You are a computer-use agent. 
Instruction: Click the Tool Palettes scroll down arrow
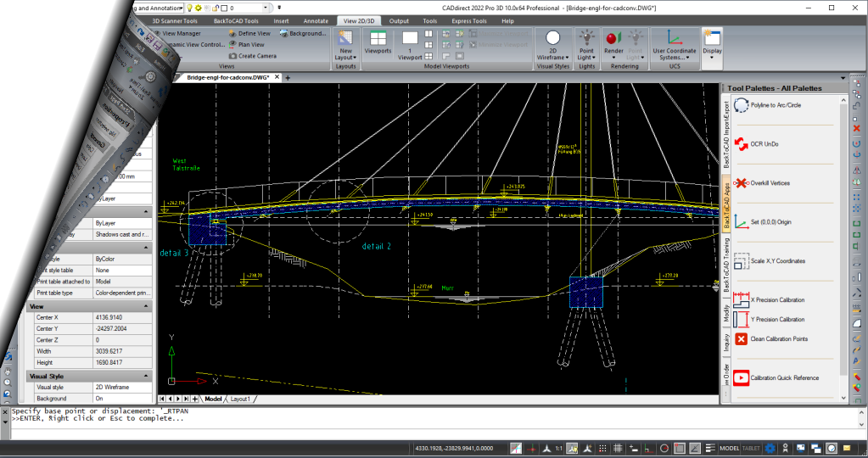point(843,398)
